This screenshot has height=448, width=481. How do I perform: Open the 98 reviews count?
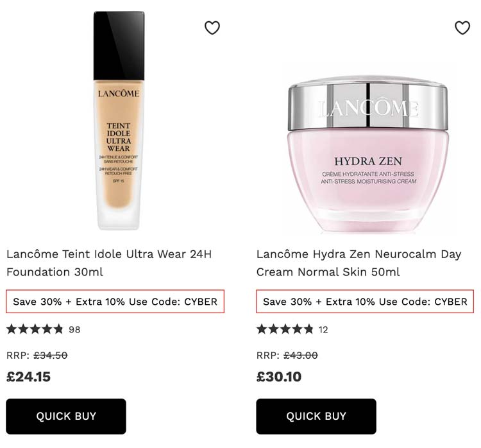pyautogui.click(x=74, y=329)
